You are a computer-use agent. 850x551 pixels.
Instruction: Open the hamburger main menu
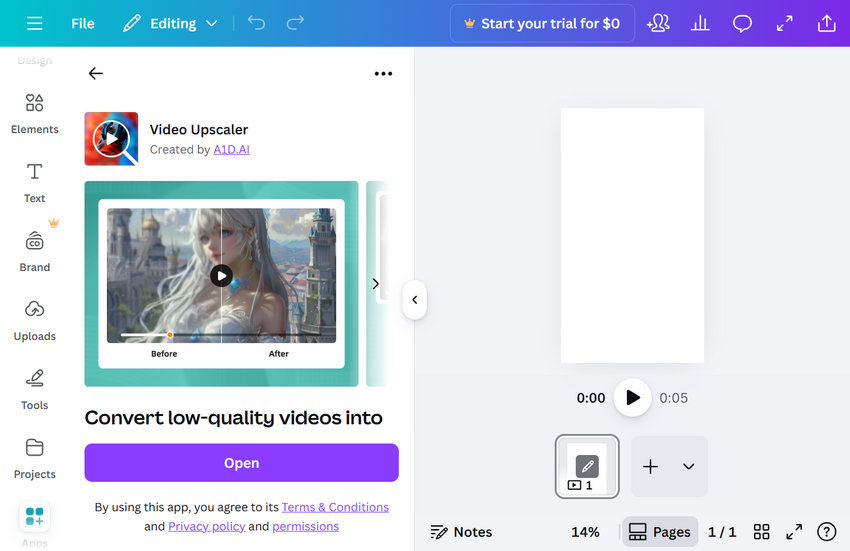pos(35,23)
